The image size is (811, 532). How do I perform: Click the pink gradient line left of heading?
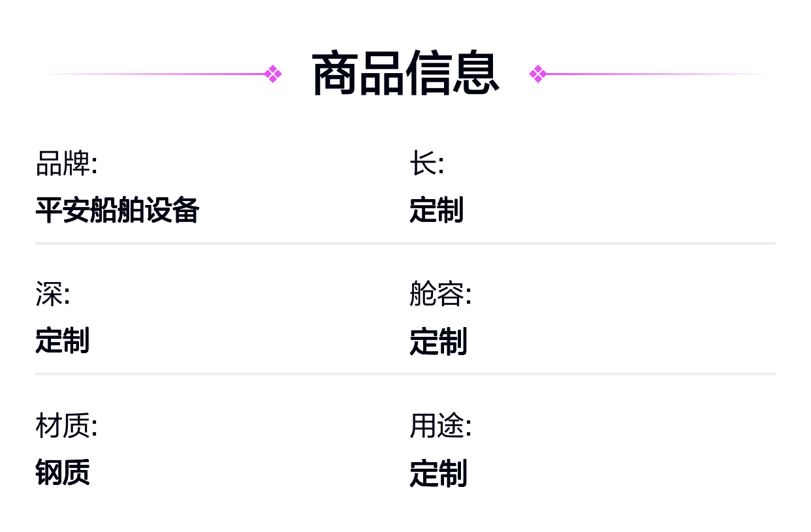[x=163, y=74]
